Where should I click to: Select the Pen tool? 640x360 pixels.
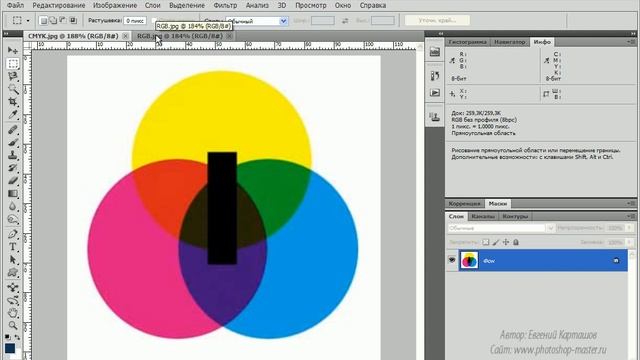13,234
